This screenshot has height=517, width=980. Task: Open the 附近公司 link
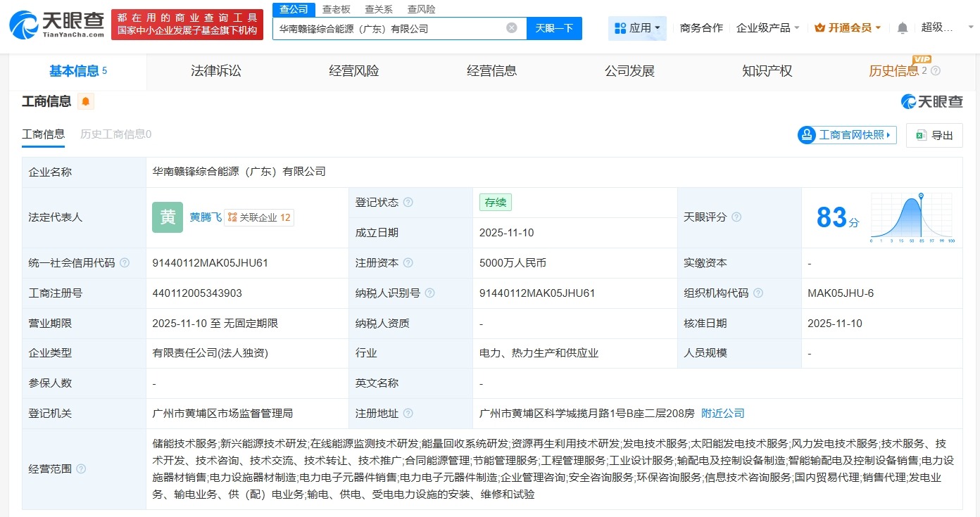coord(722,414)
